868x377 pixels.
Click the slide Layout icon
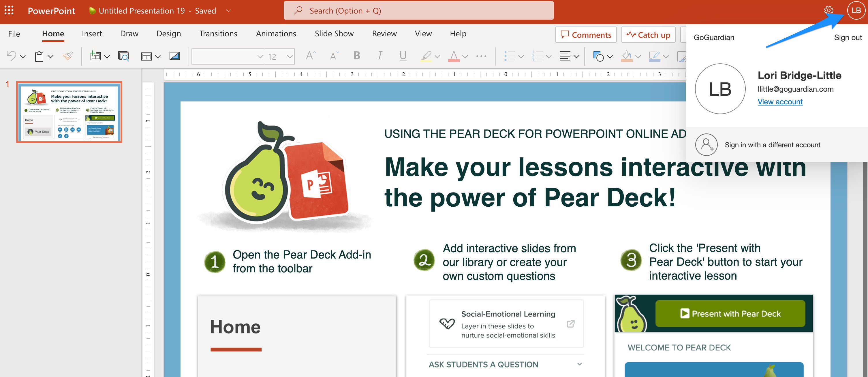coord(146,56)
